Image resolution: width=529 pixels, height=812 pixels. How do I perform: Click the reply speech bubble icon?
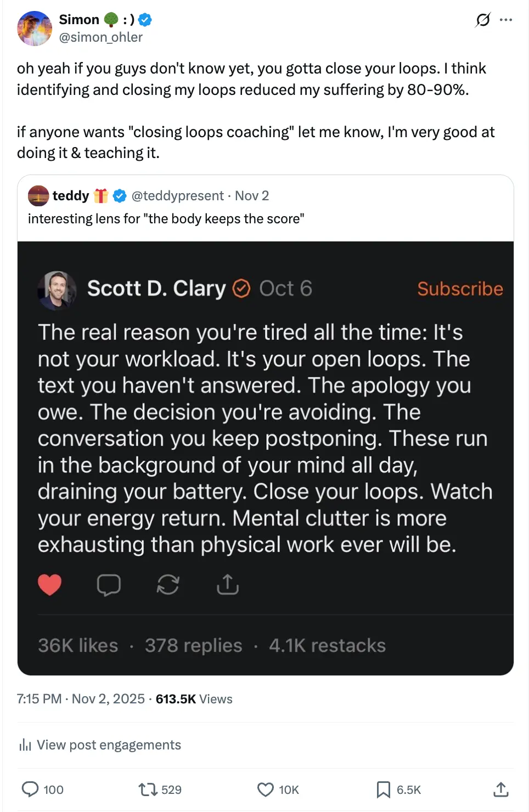(30, 790)
